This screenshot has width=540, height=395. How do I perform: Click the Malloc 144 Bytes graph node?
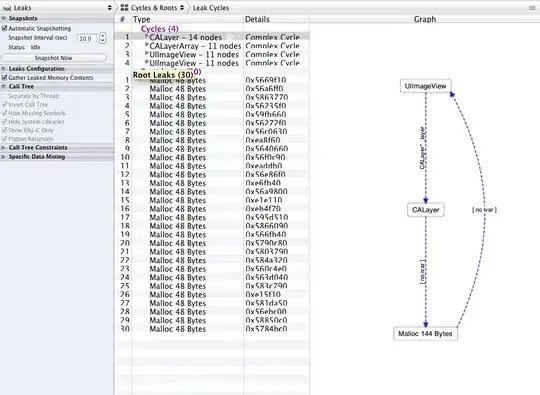(x=425, y=333)
